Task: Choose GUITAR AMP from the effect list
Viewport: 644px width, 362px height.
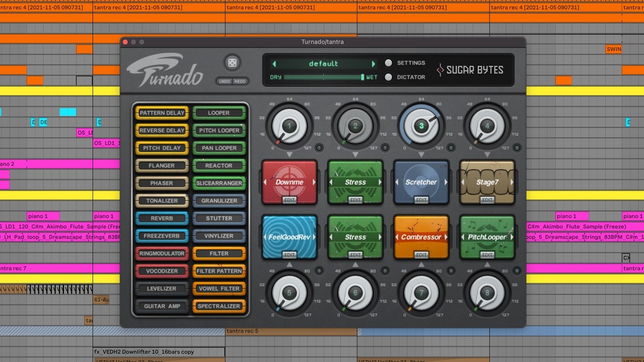Action: 162,306
